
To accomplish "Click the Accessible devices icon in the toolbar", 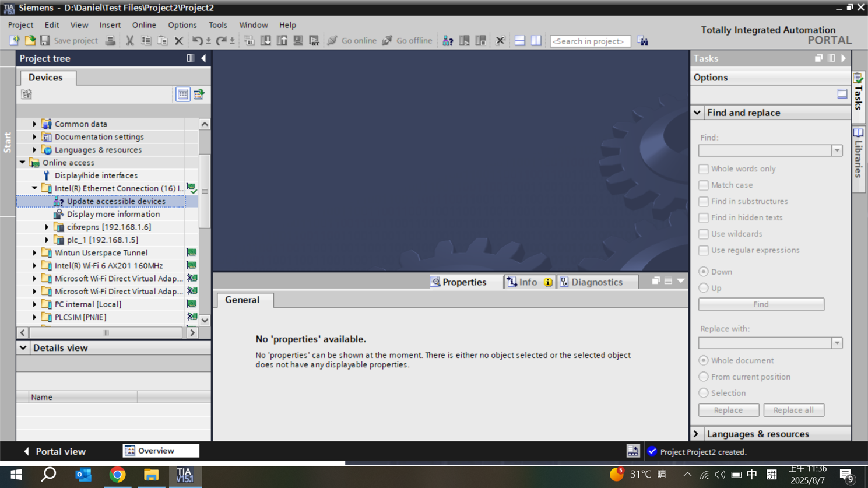I will (x=448, y=41).
